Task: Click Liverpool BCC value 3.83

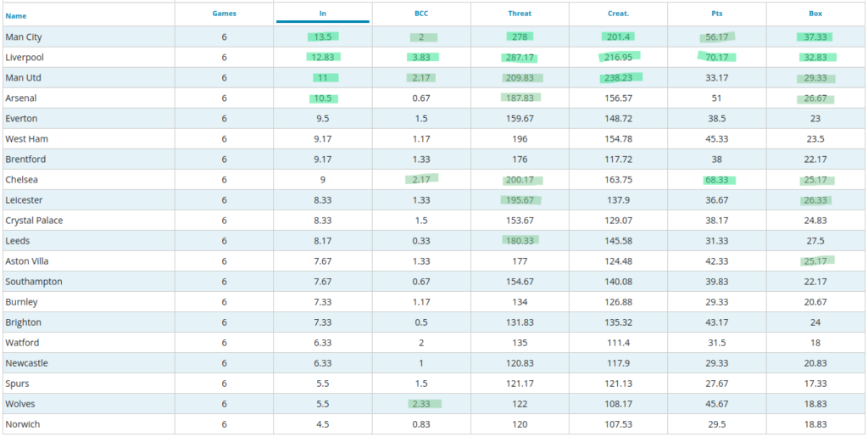Action: [x=421, y=58]
